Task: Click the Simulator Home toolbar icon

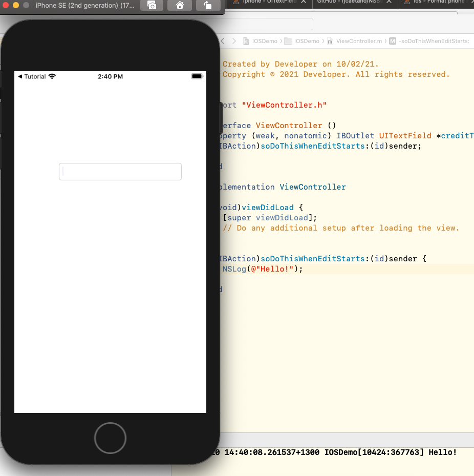Action: coord(180,6)
